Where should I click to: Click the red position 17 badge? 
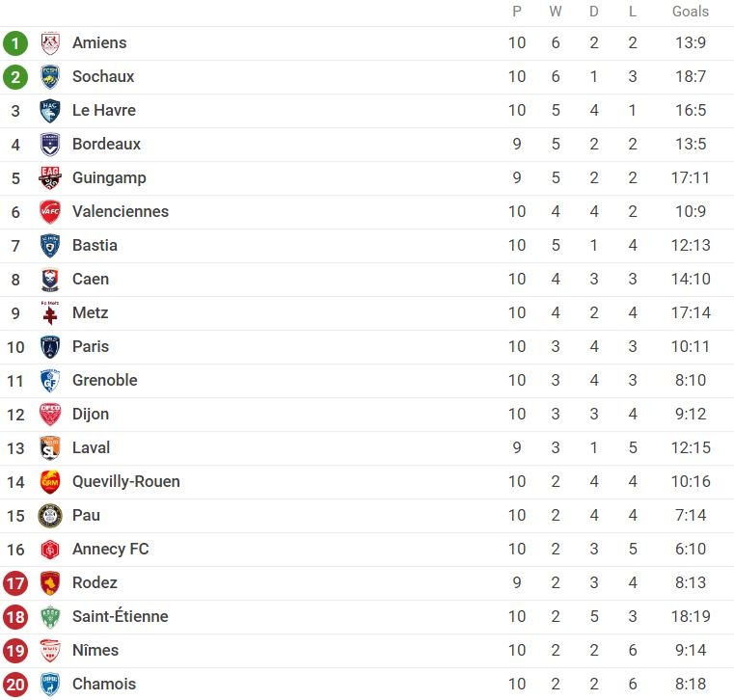coord(15,583)
